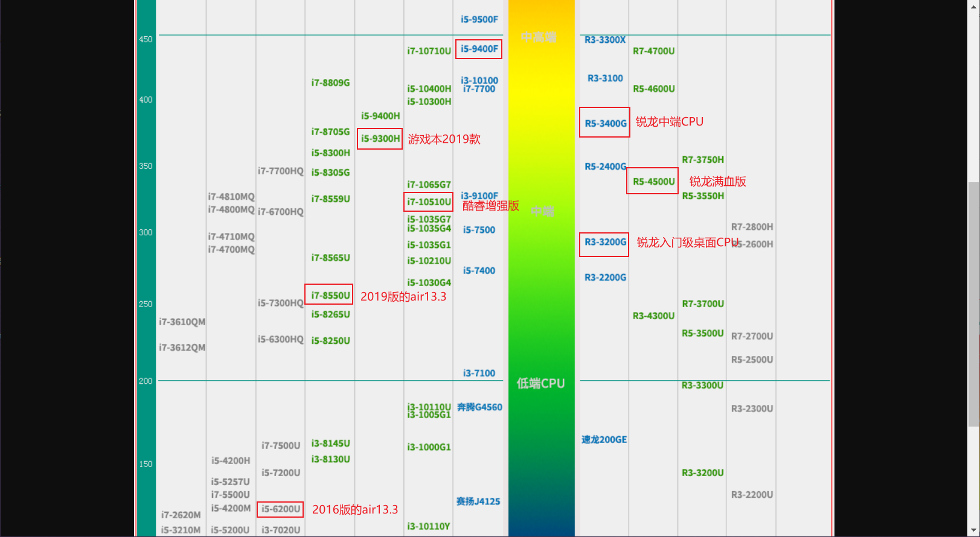This screenshot has width=980, height=537.
Task: Select the i7-3612QM entry
Action: [x=182, y=348]
